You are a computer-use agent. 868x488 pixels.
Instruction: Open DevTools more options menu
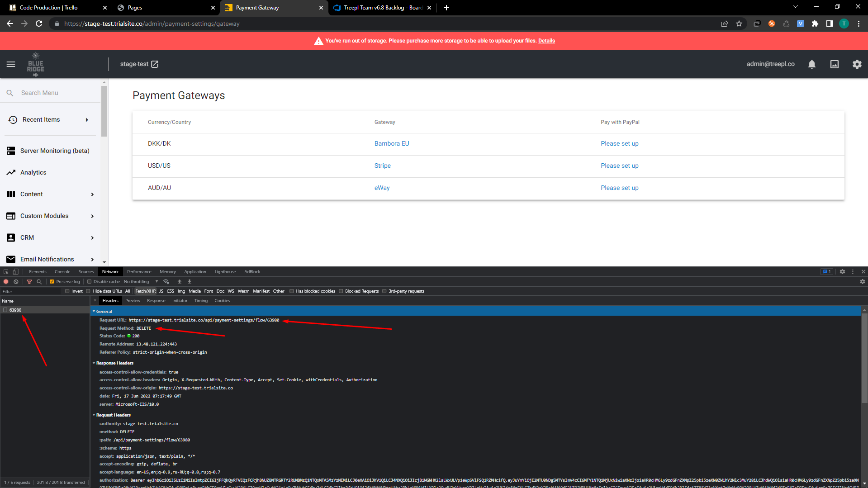point(853,272)
